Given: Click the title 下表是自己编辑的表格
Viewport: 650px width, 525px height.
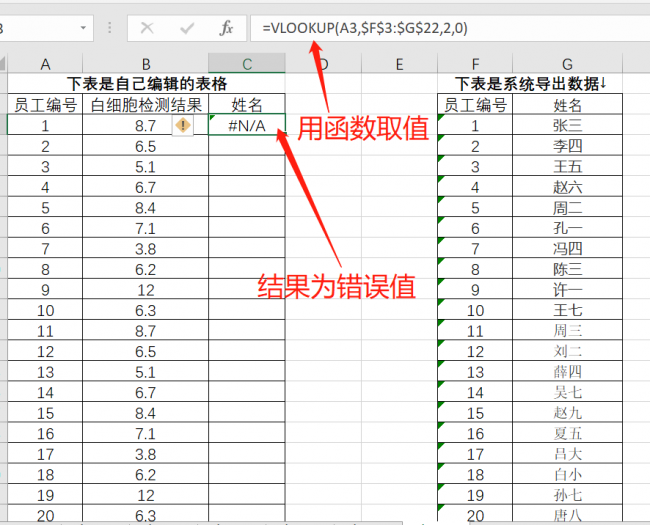Looking at the screenshot, I should pos(147,84).
